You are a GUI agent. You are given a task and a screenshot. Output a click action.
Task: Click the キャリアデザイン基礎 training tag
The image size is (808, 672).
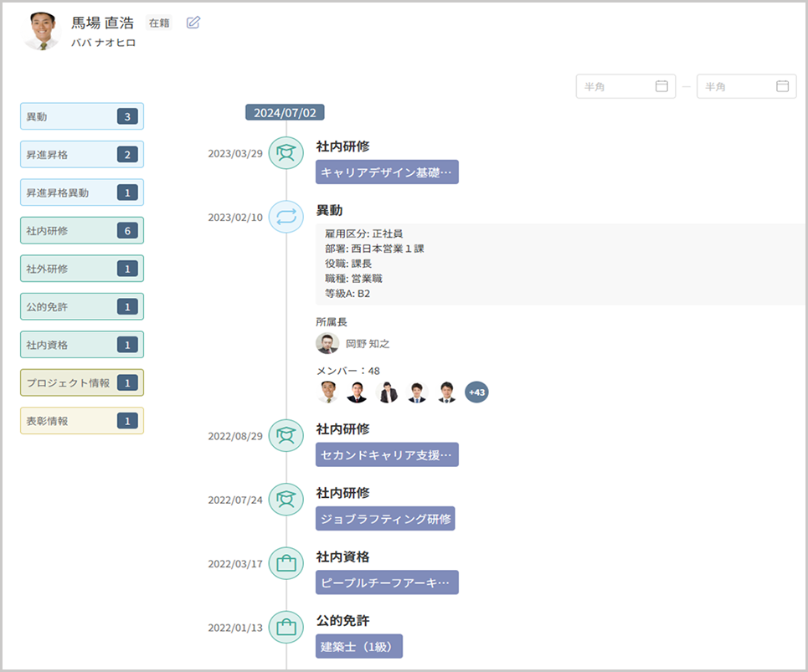tap(387, 172)
